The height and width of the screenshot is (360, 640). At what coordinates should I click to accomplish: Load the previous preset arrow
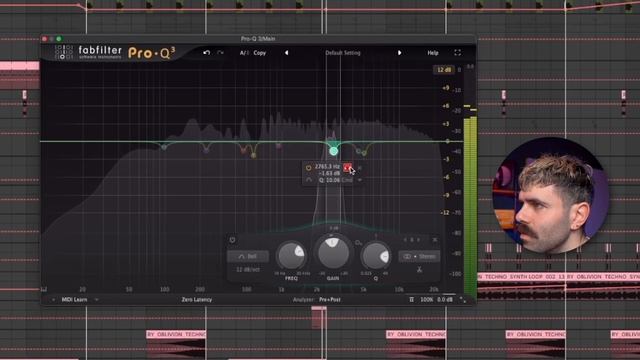click(287, 53)
